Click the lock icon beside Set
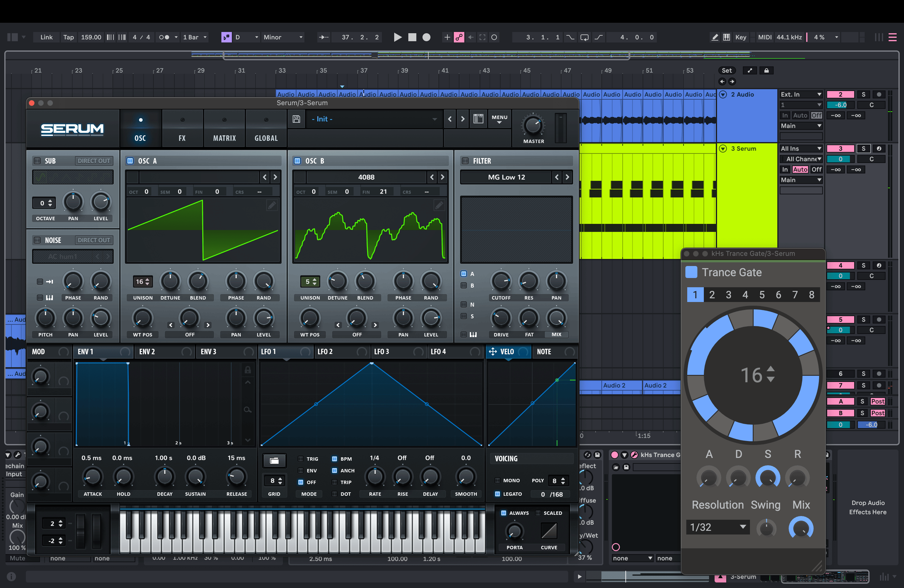This screenshot has width=904, height=588. (x=767, y=70)
